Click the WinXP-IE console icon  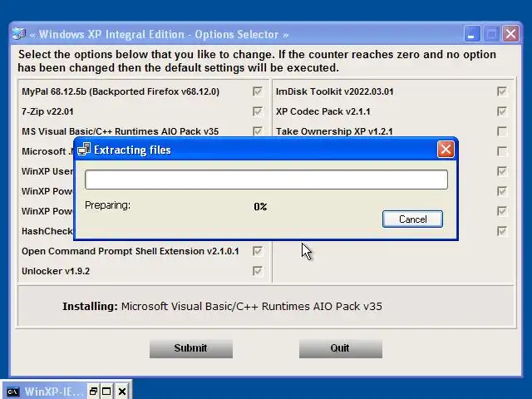coord(13,392)
